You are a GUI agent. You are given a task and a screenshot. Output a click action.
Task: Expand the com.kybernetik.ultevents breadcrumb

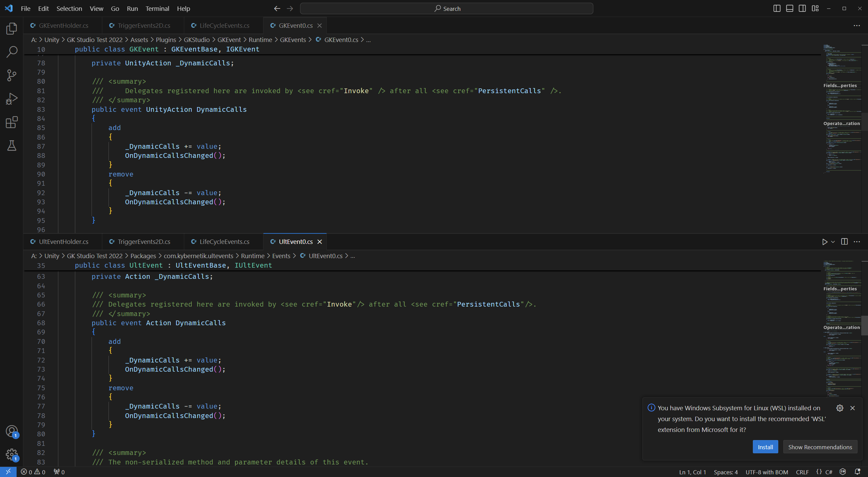click(x=198, y=256)
